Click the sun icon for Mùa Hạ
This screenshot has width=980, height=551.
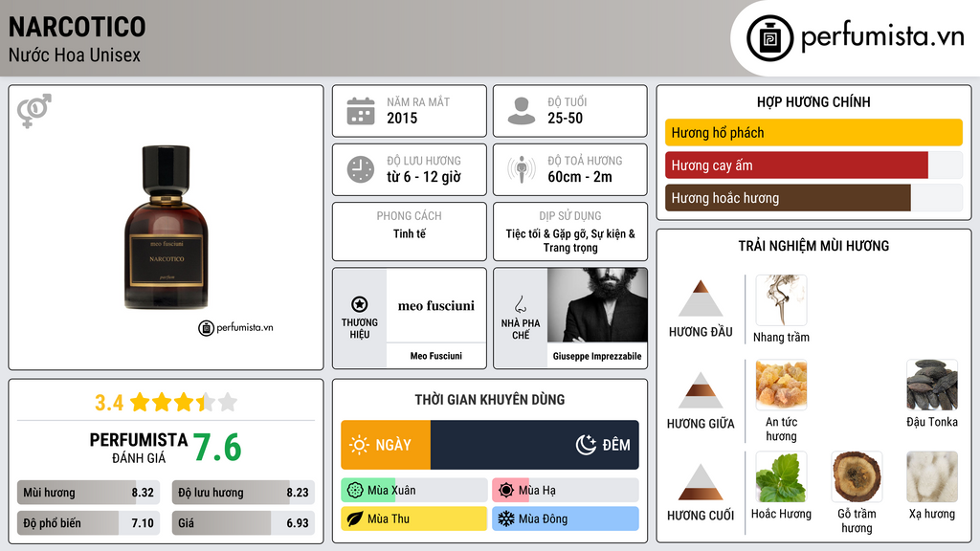click(506, 491)
